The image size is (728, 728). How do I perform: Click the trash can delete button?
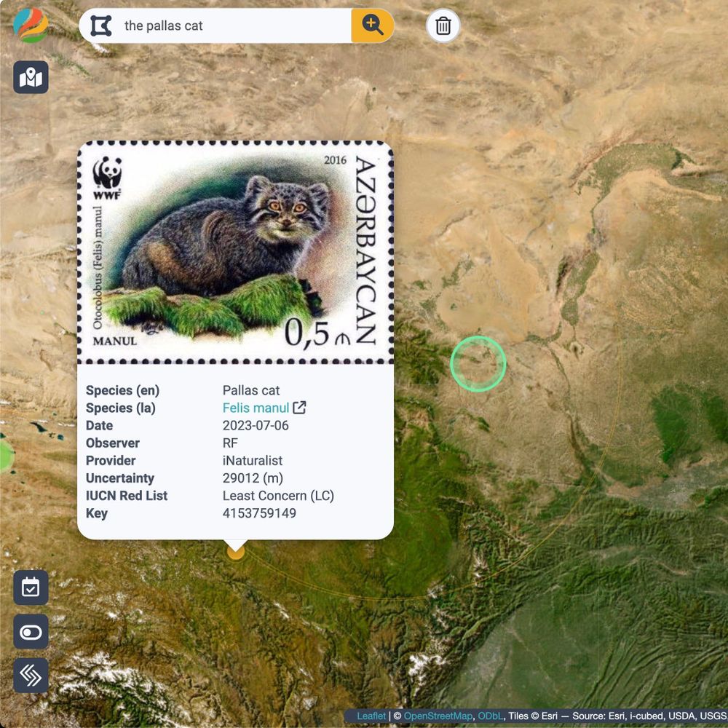(x=443, y=26)
